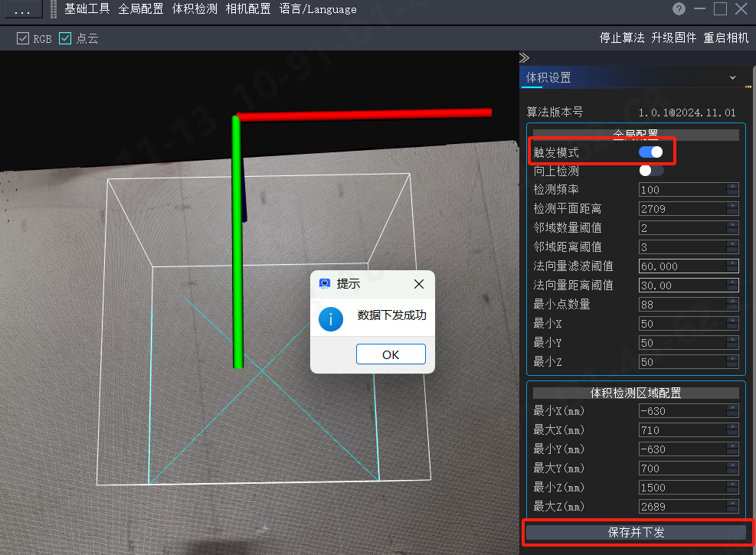756x555 pixels.
Task: Click the 算法版本号 label
Action: click(x=555, y=113)
